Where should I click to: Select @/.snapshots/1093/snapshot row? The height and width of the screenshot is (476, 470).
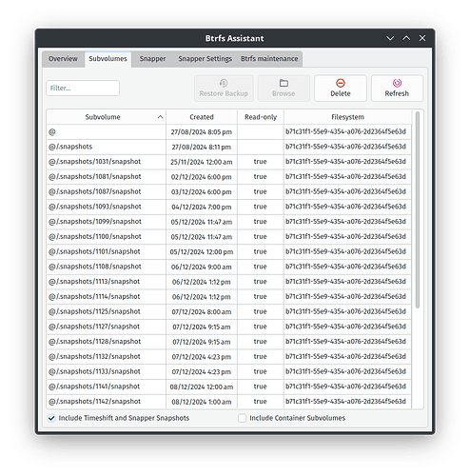[x=229, y=207]
